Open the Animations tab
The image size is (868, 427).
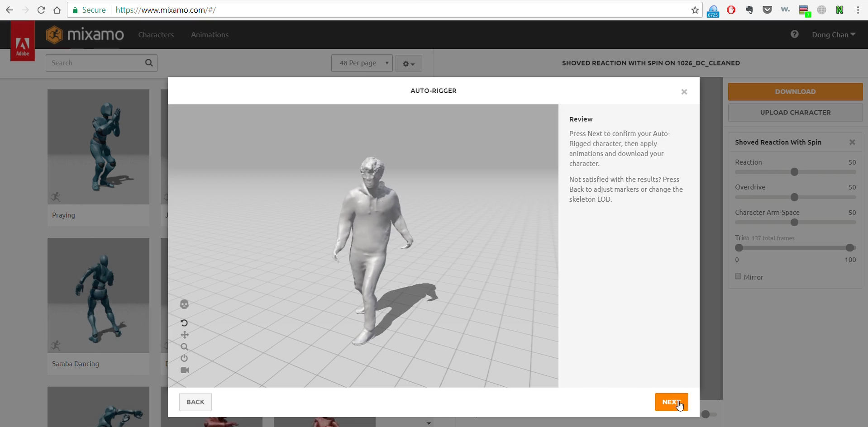coord(210,35)
